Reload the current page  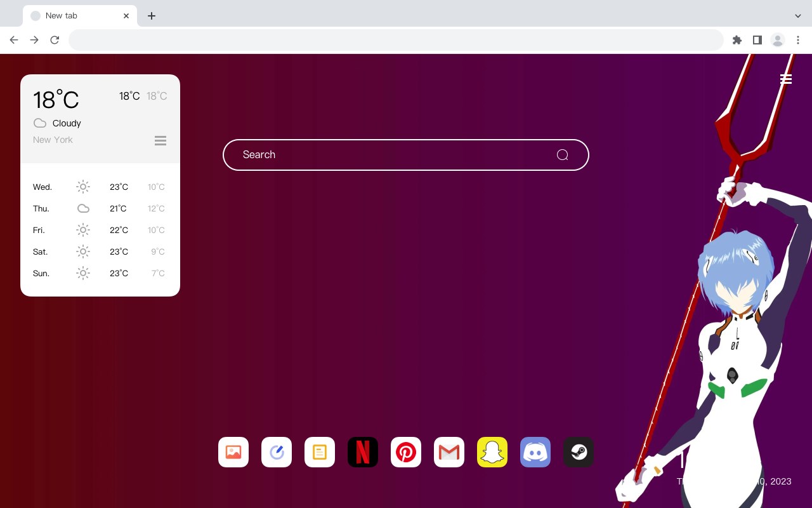tap(55, 40)
